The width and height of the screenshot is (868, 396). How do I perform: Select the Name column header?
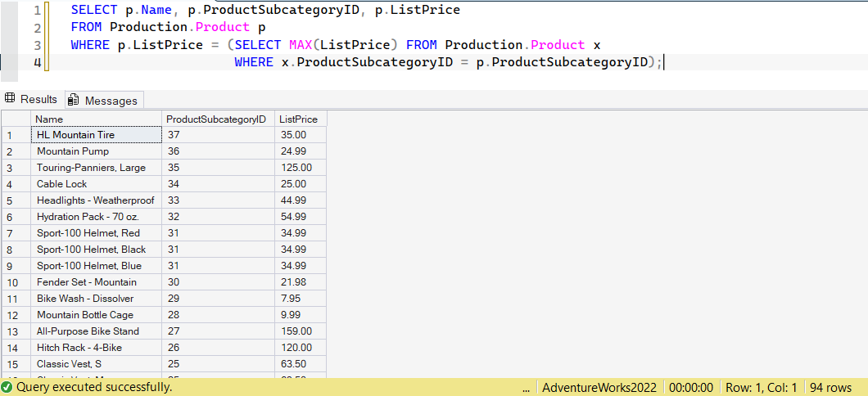[x=97, y=119]
